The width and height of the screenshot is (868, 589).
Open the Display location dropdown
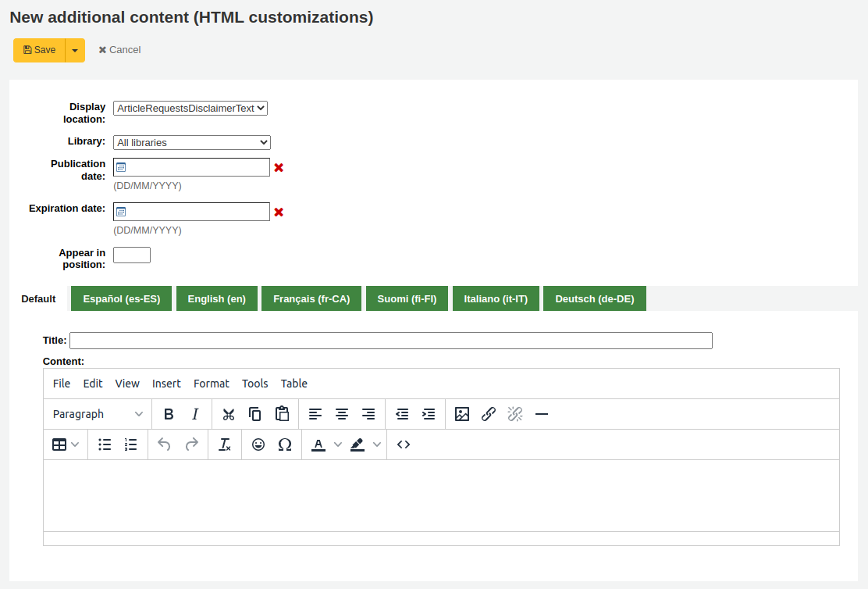tap(190, 108)
